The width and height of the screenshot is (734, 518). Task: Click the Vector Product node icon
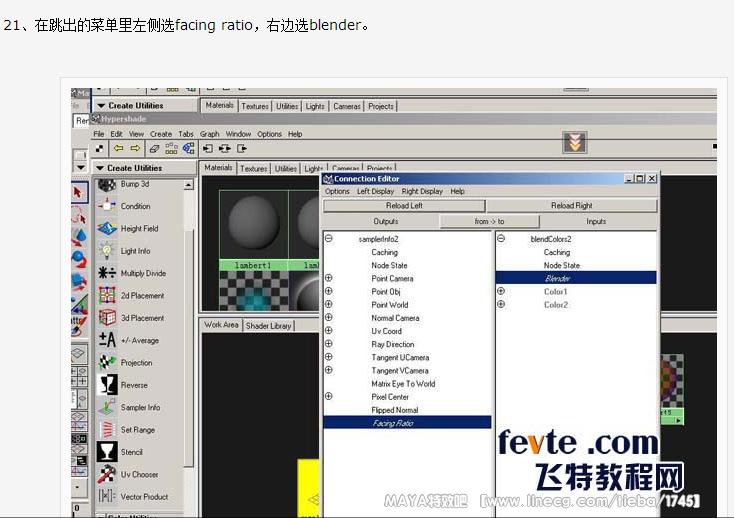click(107, 497)
